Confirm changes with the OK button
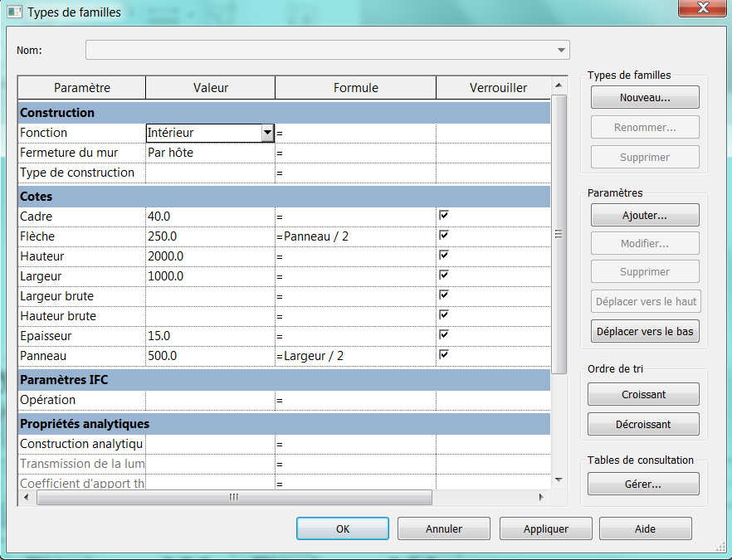Viewport: 732px width, 560px height. [x=342, y=528]
